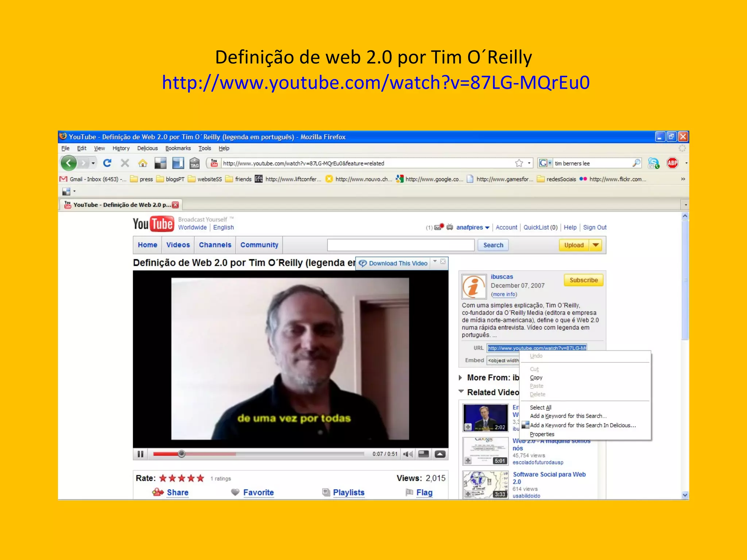Click the blue bookmark sidebar toolbar icon
Image resolution: width=747 pixels, height=560 pixels.
tap(178, 163)
